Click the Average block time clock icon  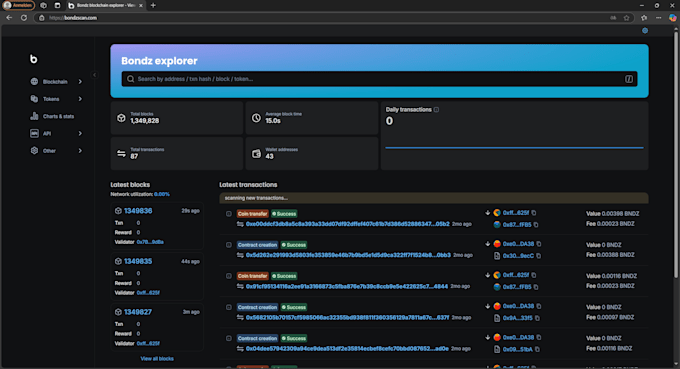256,118
